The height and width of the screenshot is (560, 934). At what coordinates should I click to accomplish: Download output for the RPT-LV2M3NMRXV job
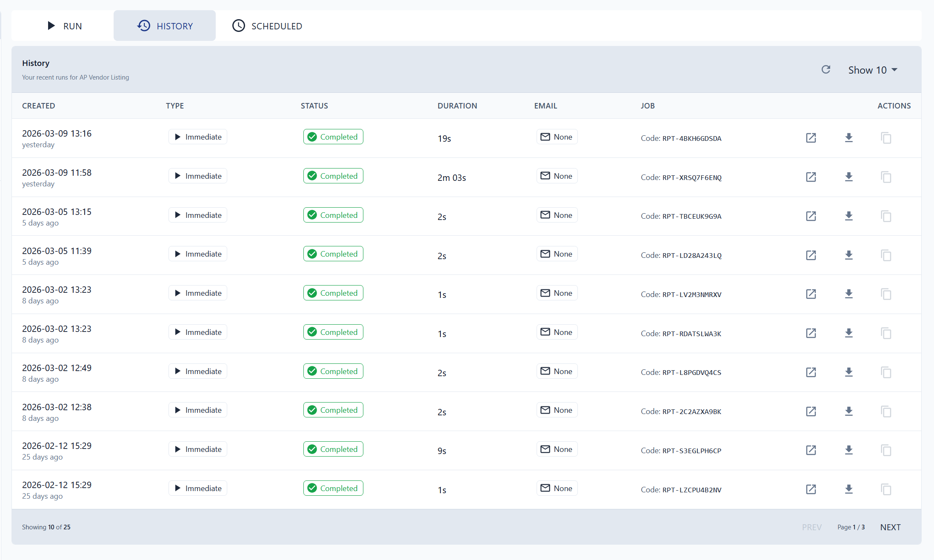[x=849, y=294]
